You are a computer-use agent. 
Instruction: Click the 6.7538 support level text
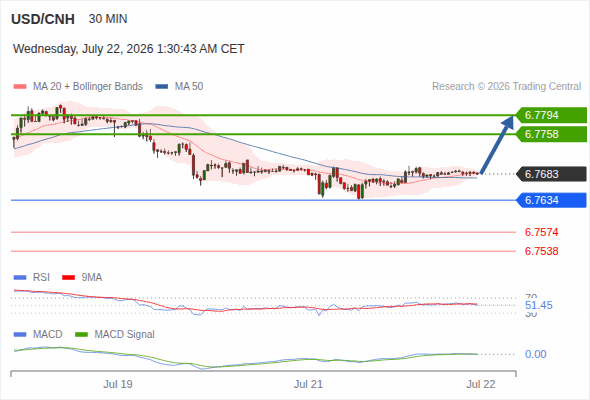[x=541, y=251]
